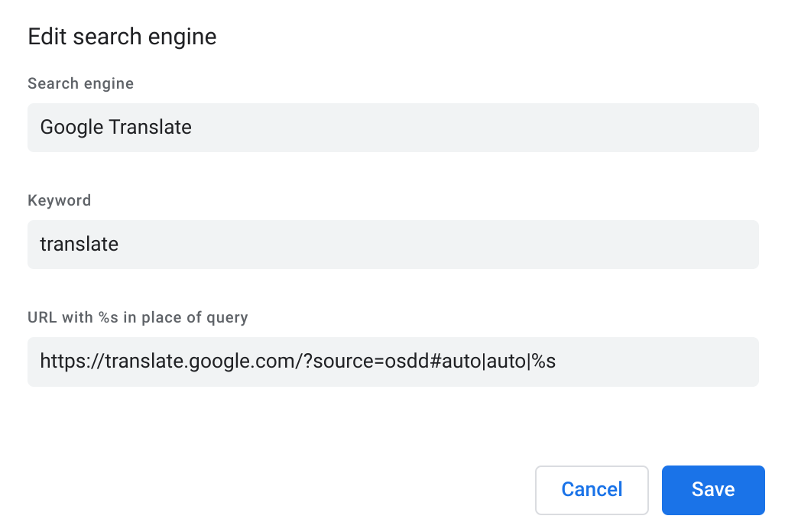
Task: Focus the Search engine name field
Action: [x=393, y=128]
